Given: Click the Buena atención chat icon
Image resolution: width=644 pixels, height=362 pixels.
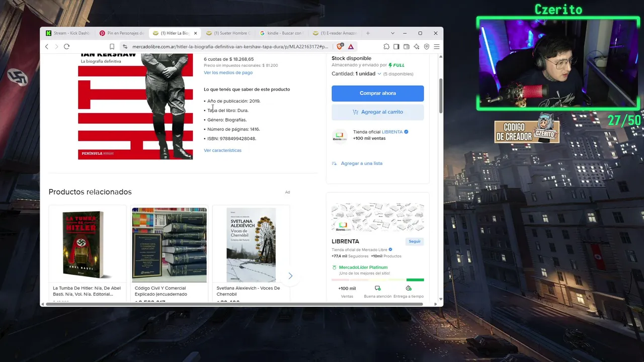Looking at the screenshot, I should point(377,288).
